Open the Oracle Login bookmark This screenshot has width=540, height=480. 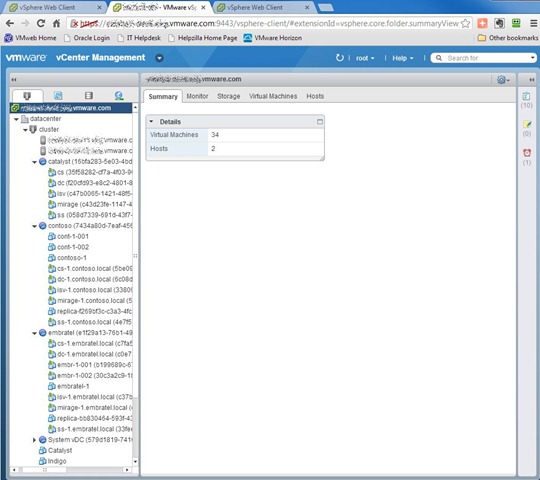(87, 38)
